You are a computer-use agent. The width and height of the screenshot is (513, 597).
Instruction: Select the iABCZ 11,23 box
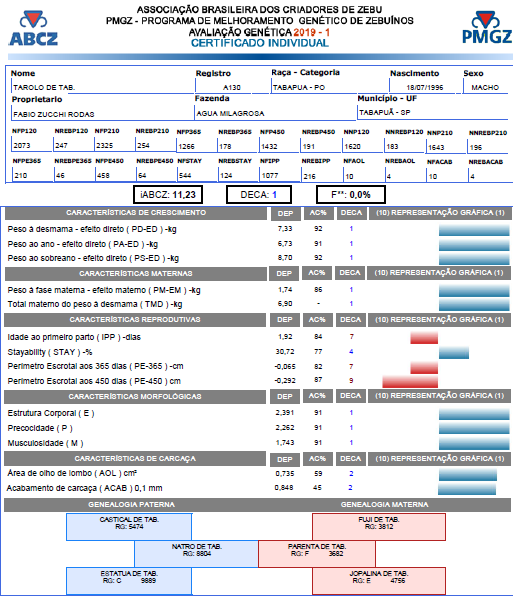(168, 195)
